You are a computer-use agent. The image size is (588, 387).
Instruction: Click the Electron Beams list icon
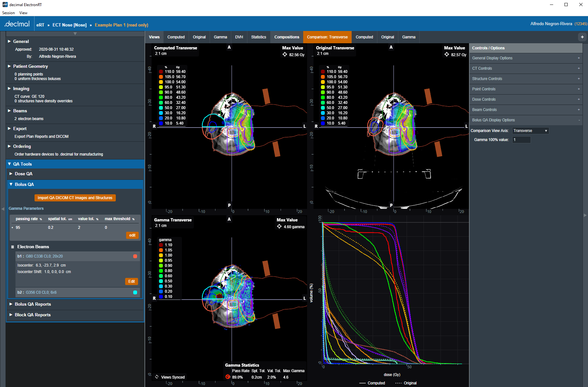(x=13, y=247)
